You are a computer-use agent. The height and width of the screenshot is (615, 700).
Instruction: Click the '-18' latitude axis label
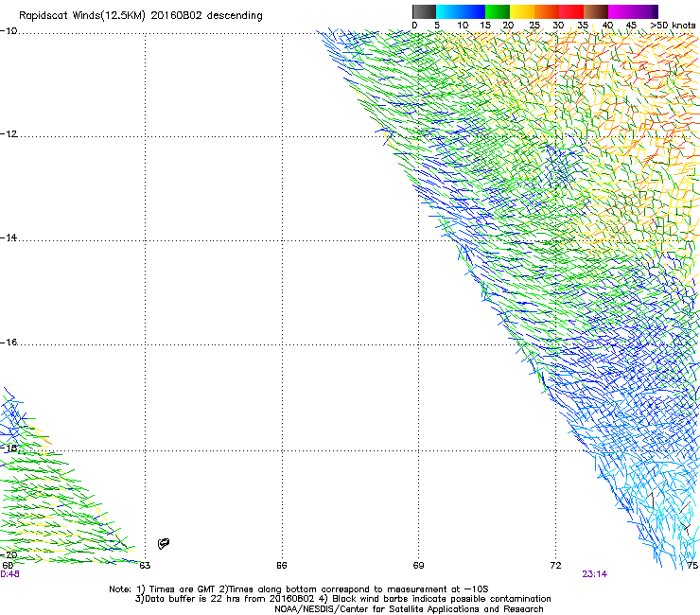click(x=9, y=448)
